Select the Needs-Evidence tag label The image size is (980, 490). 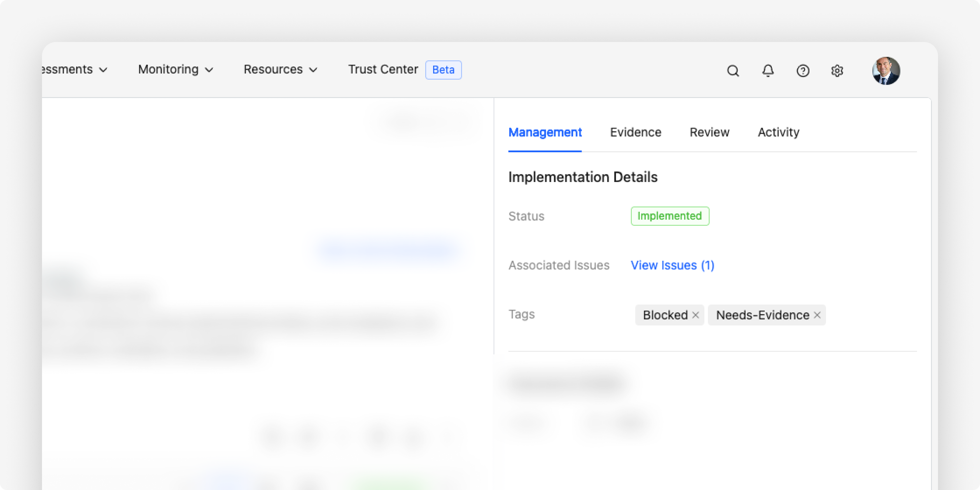[x=763, y=315]
